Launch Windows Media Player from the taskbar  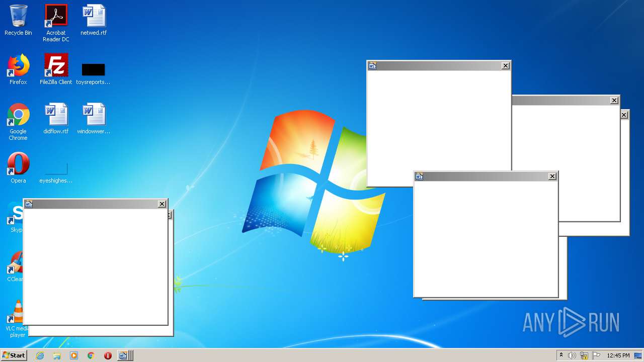click(x=74, y=355)
